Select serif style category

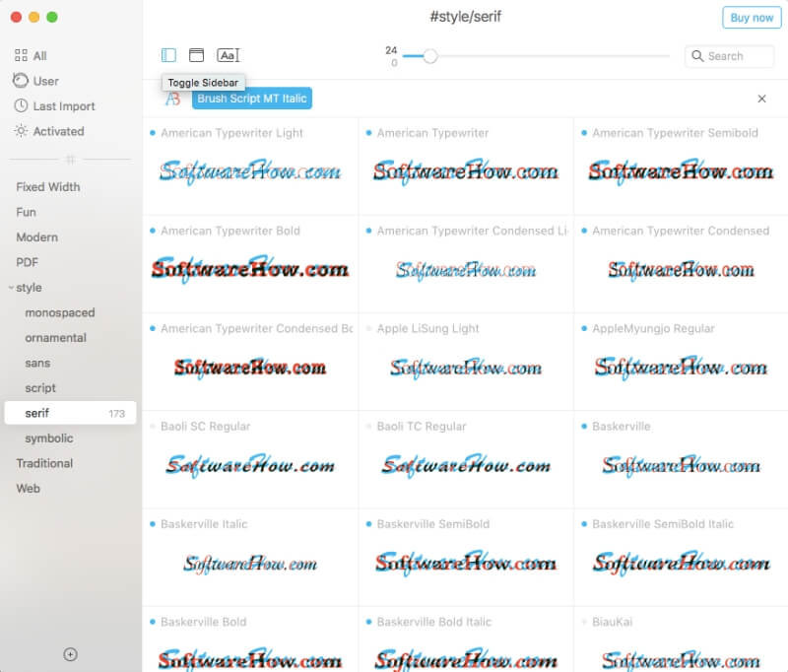pyautogui.click(x=70, y=413)
